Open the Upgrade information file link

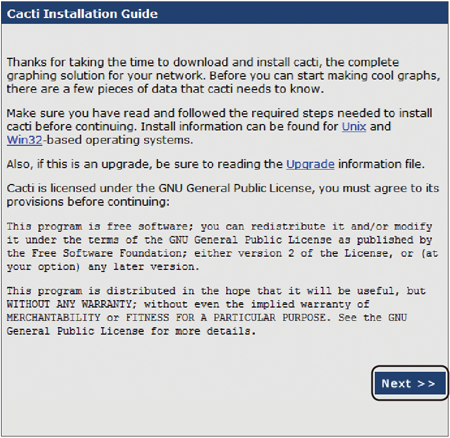pyautogui.click(x=310, y=164)
